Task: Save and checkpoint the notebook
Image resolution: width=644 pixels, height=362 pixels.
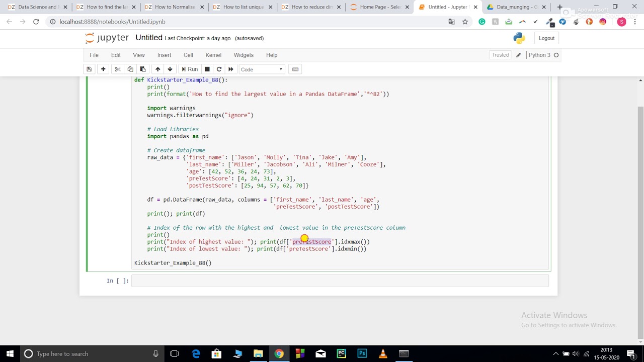Action: [x=89, y=69]
